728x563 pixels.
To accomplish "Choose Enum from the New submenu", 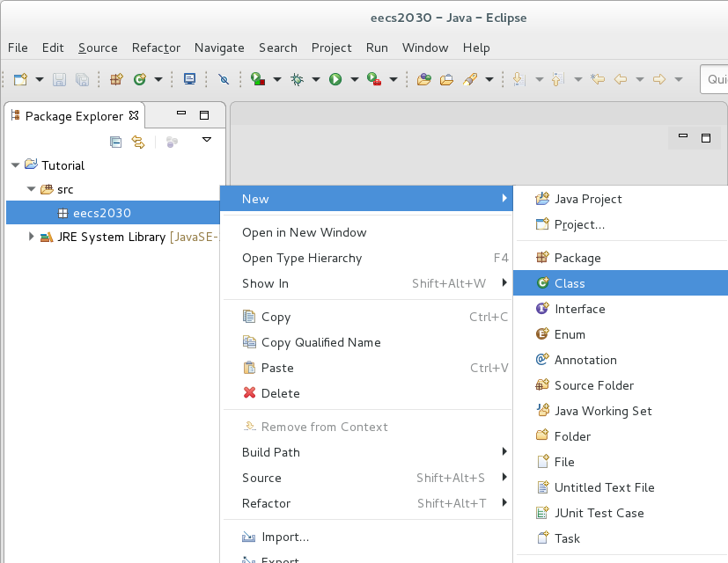I will click(621, 334).
